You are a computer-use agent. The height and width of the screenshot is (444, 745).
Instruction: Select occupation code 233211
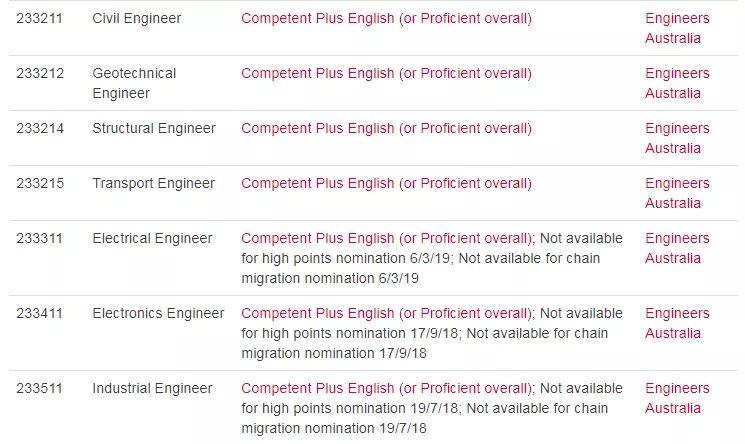tap(39, 19)
